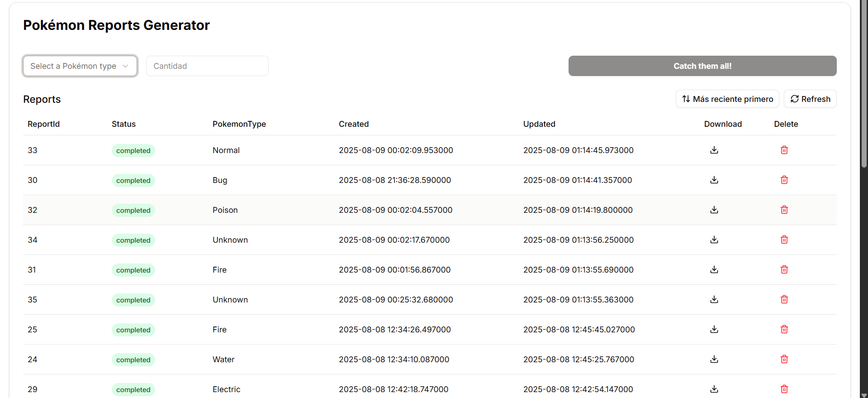Download report 31 Fire
Screen dimensions: 868x398
(714, 269)
